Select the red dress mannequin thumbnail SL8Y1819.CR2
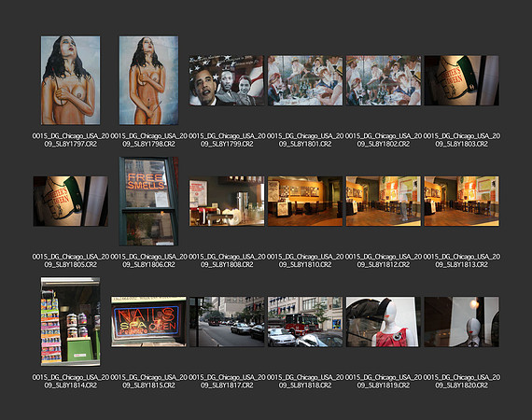The height and width of the screenshot is (420, 532). pyautogui.click(x=384, y=322)
